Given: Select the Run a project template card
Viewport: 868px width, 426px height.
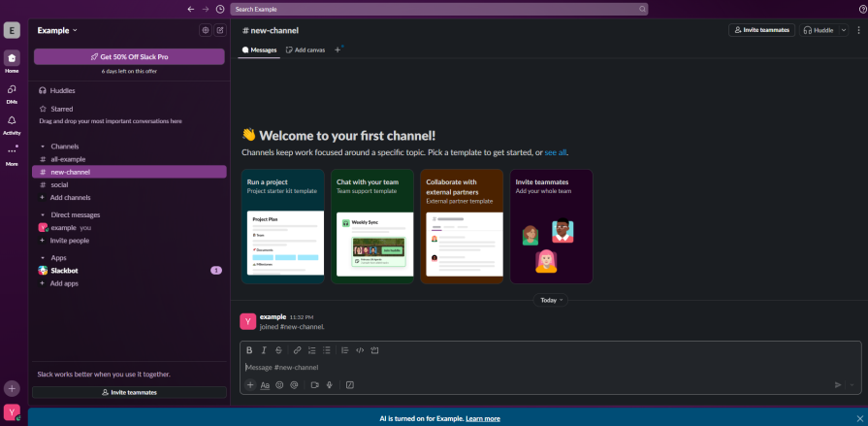Looking at the screenshot, I should 283,226.
